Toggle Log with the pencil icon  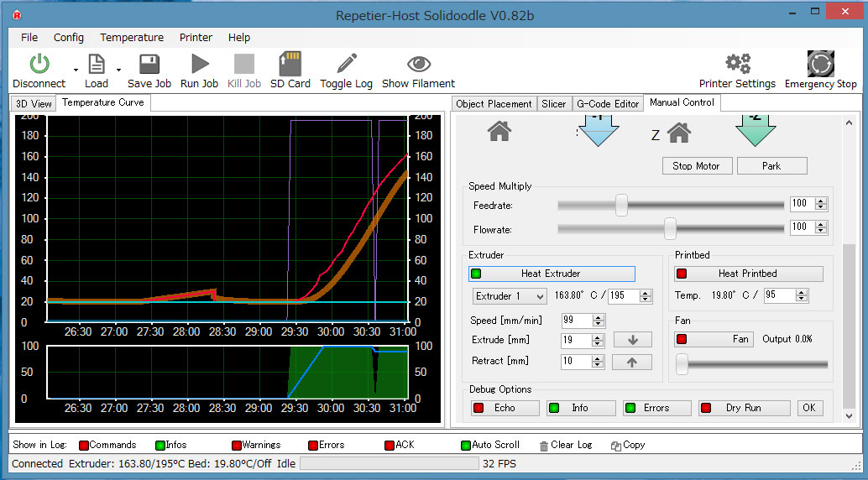coord(347,64)
